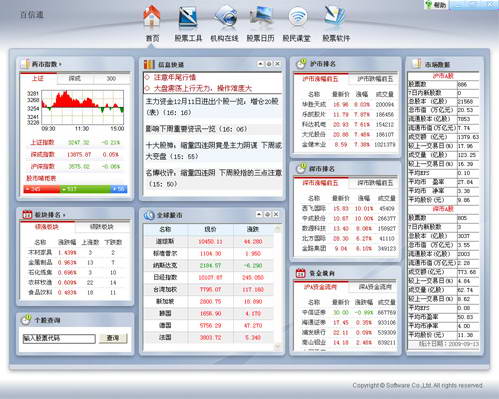Click the 资金流向 calendar icon
Screen dimensions: 499x399
pyautogui.click(x=300, y=273)
